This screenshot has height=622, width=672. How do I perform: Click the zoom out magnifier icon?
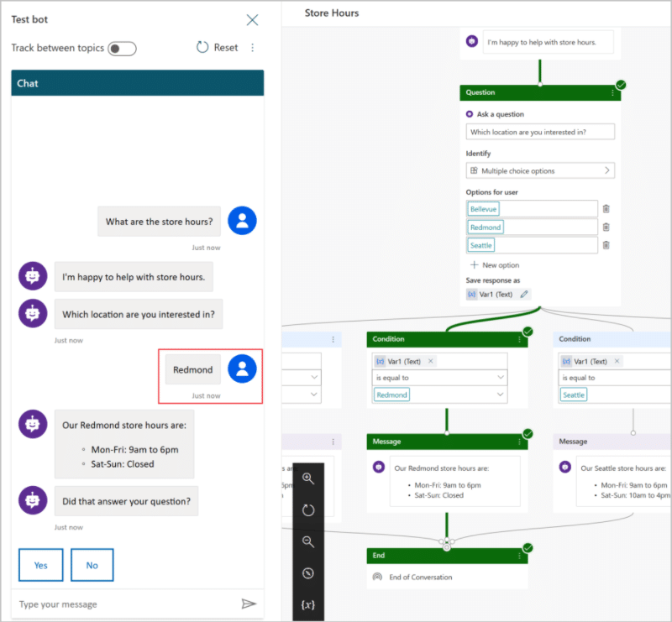coord(308,541)
